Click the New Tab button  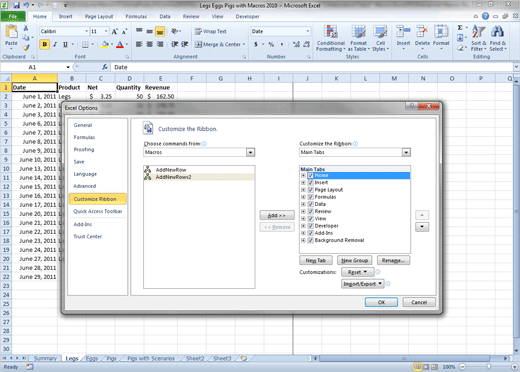click(316, 260)
